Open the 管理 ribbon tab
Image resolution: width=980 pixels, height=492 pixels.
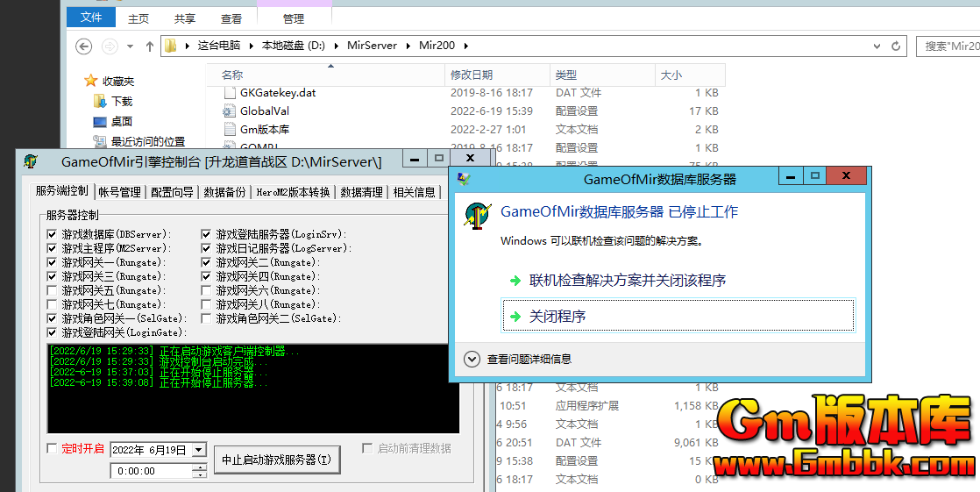[x=293, y=19]
